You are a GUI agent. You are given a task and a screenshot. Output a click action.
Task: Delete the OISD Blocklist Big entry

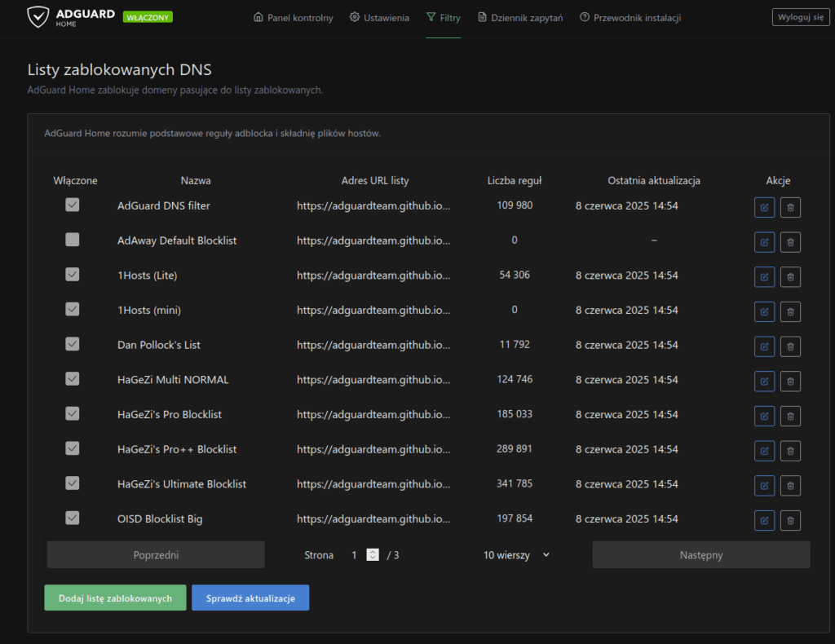pyautogui.click(x=790, y=521)
